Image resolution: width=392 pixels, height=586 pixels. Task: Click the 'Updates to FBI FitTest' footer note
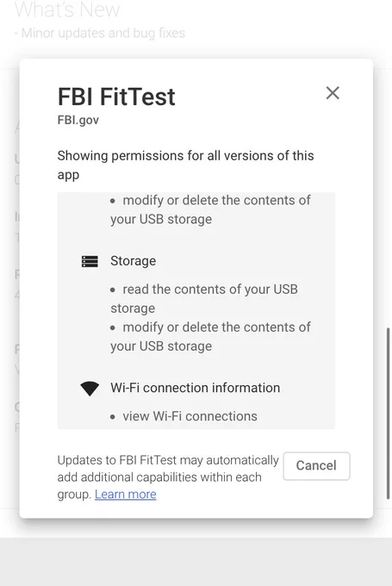point(168,477)
